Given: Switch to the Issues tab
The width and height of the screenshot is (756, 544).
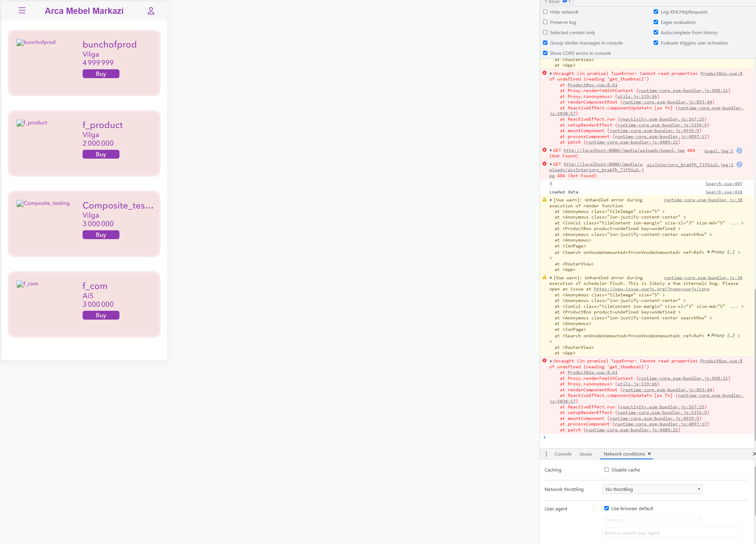Looking at the screenshot, I should (x=586, y=454).
